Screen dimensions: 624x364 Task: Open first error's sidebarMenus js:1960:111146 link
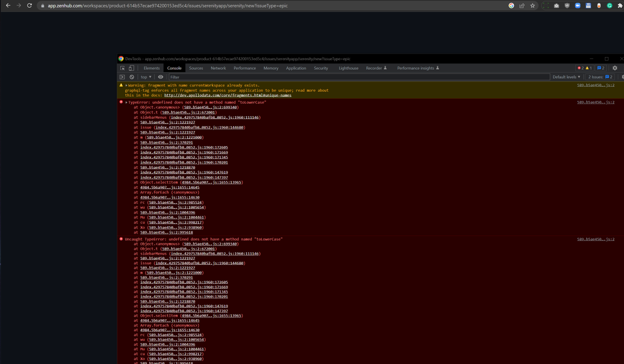215,118
